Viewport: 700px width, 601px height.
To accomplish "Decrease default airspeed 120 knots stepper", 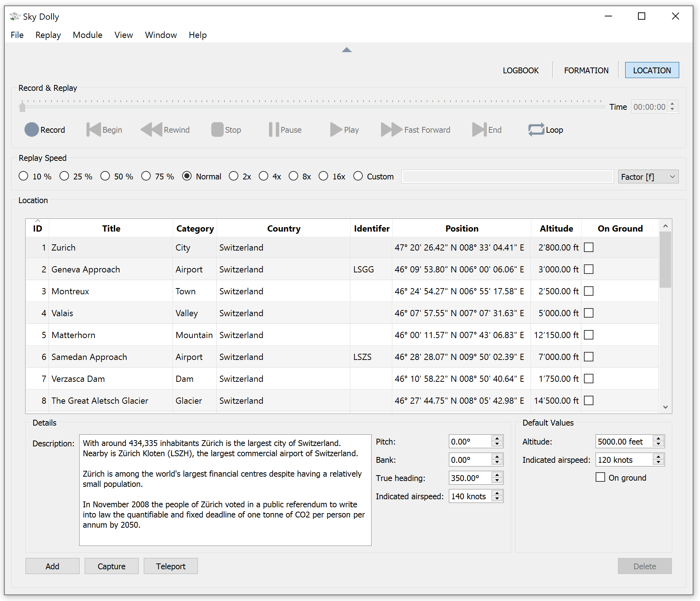I will pos(658,463).
